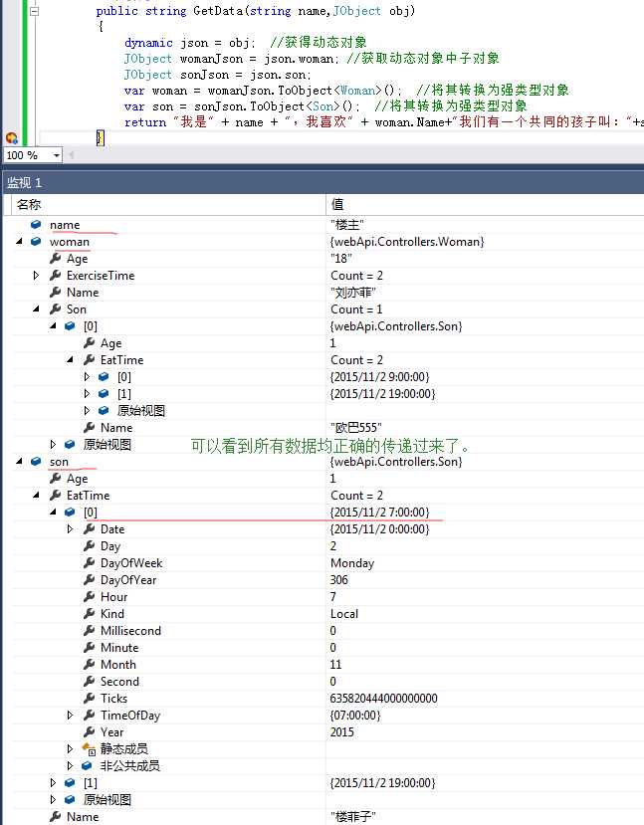Collapse EatTime under woman's Son

point(70,360)
